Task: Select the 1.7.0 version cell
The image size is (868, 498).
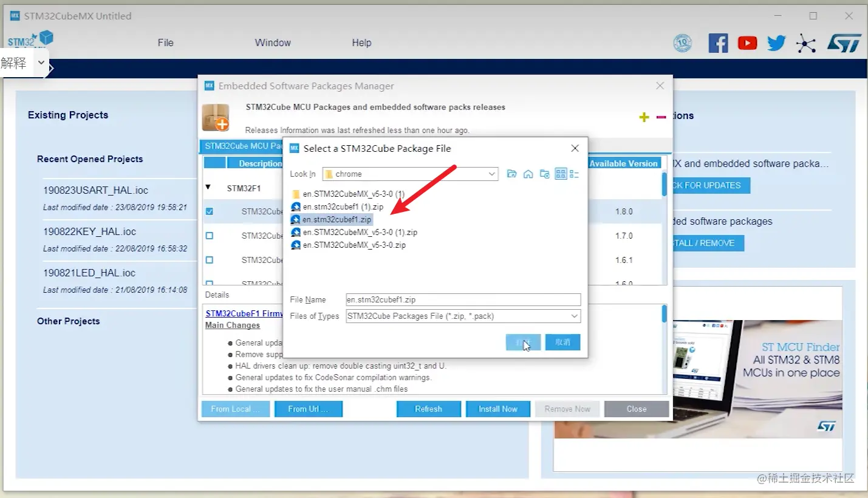Action: [x=624, y=236]
